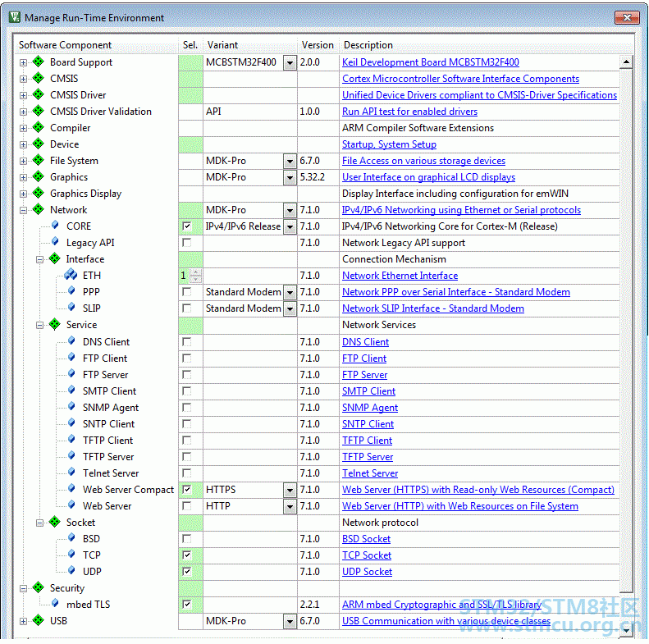Open Web Server Compact HTTPS dropdown
Screen dimensions: 649x644
pyautogui.click(x=290, y=491)
